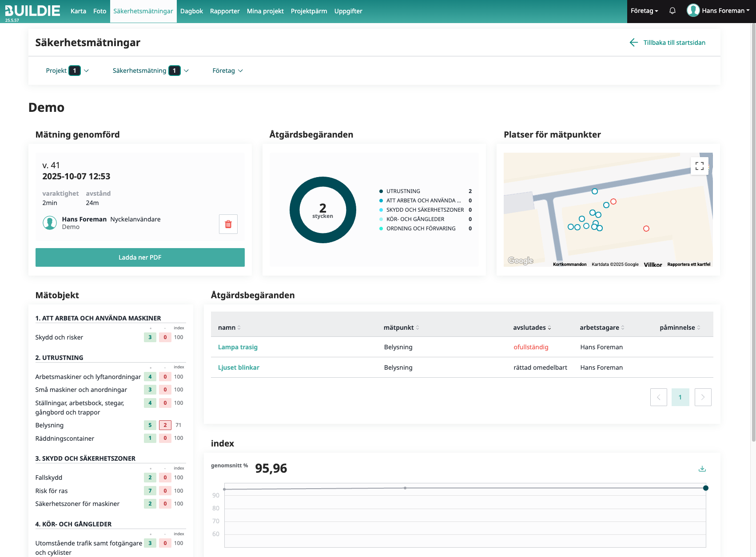
Task: Select the Belysning negative count box
Action: point(165,425)
